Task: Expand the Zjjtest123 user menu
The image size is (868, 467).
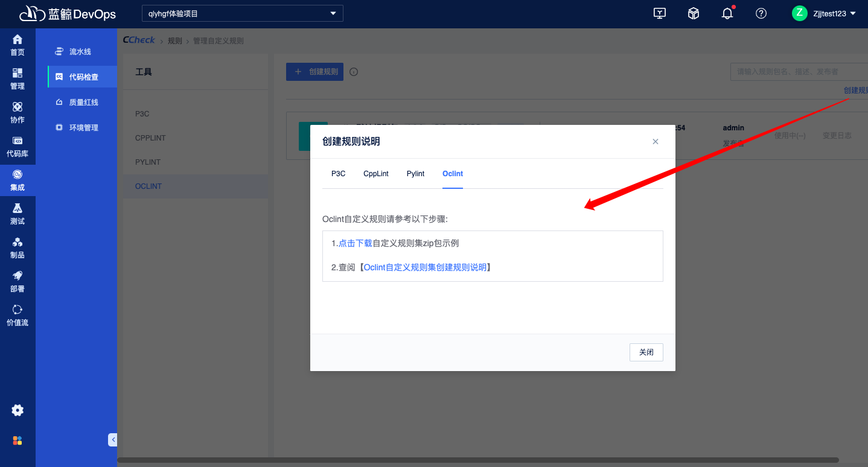Action: click(x=834, y=13)
